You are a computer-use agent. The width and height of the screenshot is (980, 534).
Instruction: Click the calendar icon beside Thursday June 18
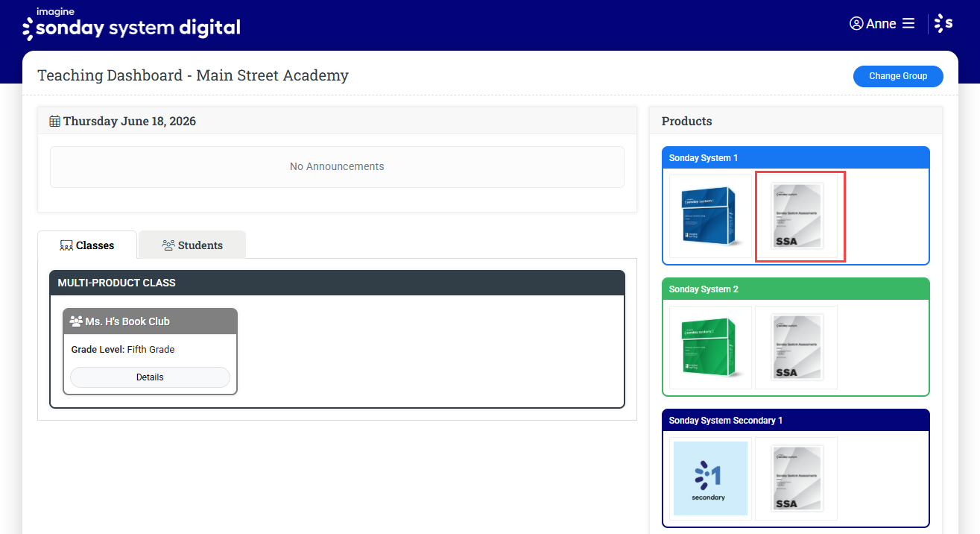(x=54, y=121)
